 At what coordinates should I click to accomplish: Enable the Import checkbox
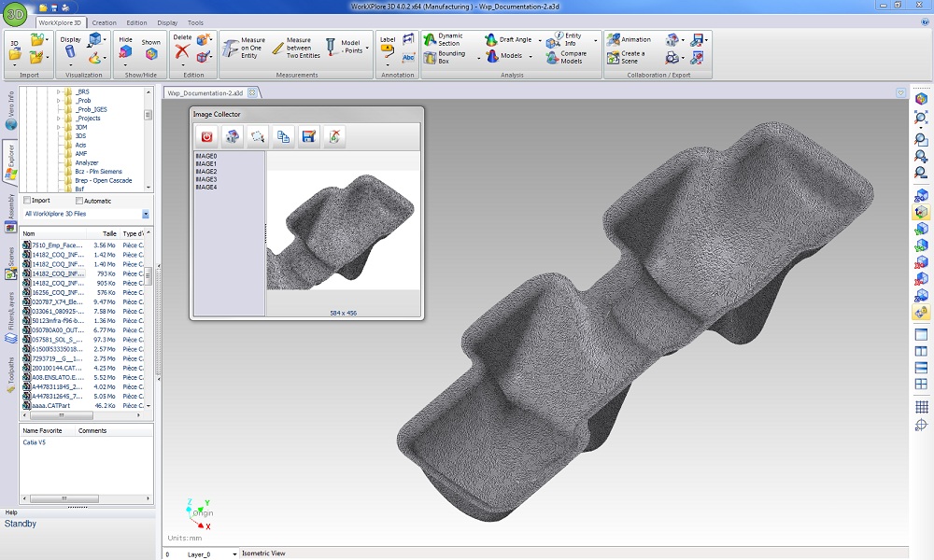(27, 201)
